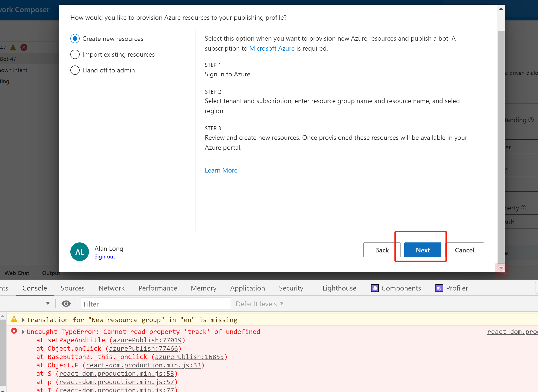Open the Lighthouse tab
Screen dimensions: 538x392
point(339,288)
